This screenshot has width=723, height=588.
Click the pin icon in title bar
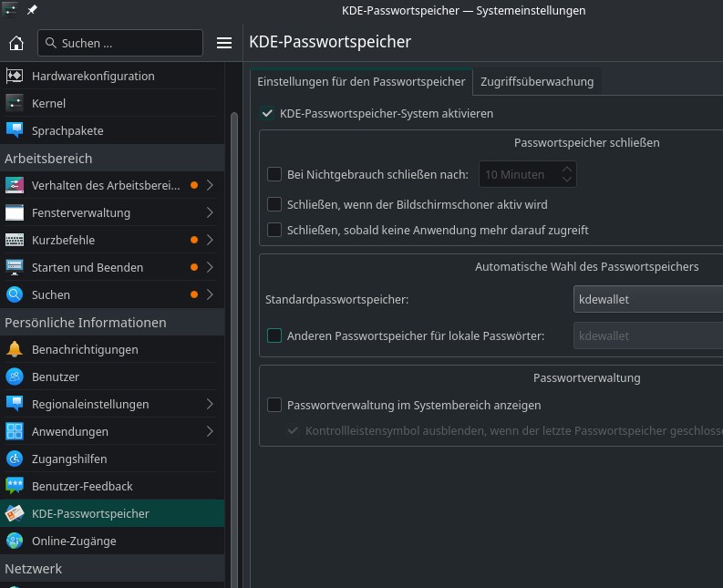point(32,10)
